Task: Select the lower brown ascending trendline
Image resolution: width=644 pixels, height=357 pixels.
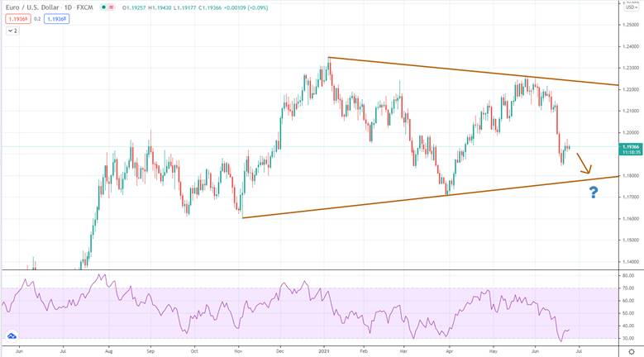Action: [x=432, y=197]
